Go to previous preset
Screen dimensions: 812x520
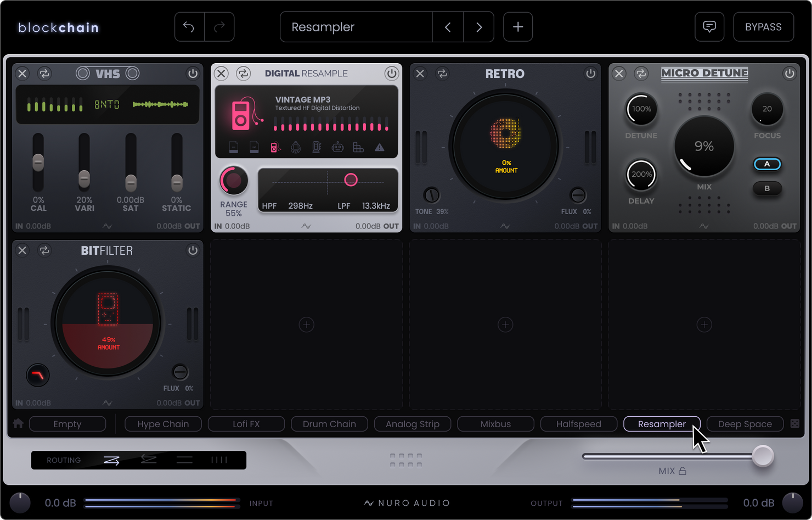click(448, 27)
